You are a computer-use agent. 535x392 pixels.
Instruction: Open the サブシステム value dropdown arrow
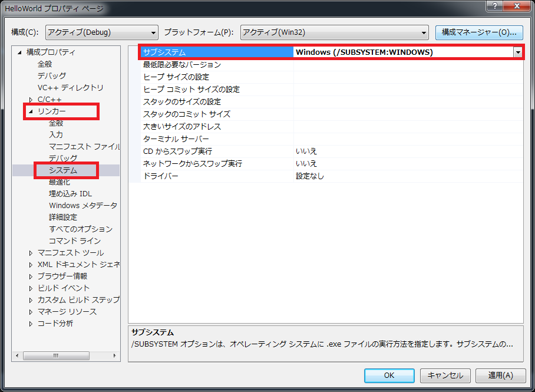519,52
